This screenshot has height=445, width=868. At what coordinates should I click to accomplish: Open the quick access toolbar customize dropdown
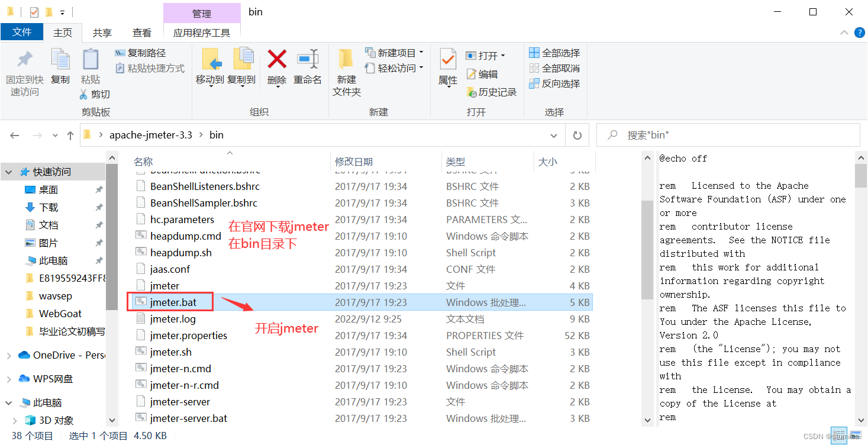click(x=62, y=12)
